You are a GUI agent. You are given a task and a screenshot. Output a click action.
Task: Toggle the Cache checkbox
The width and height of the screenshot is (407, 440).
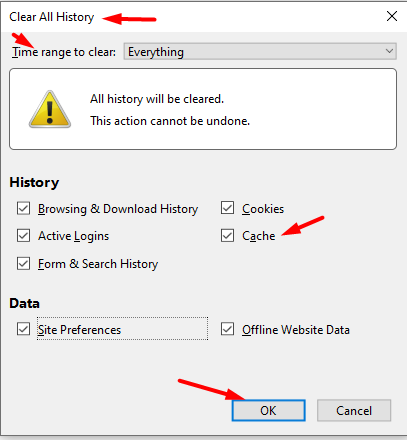[227, 235]
